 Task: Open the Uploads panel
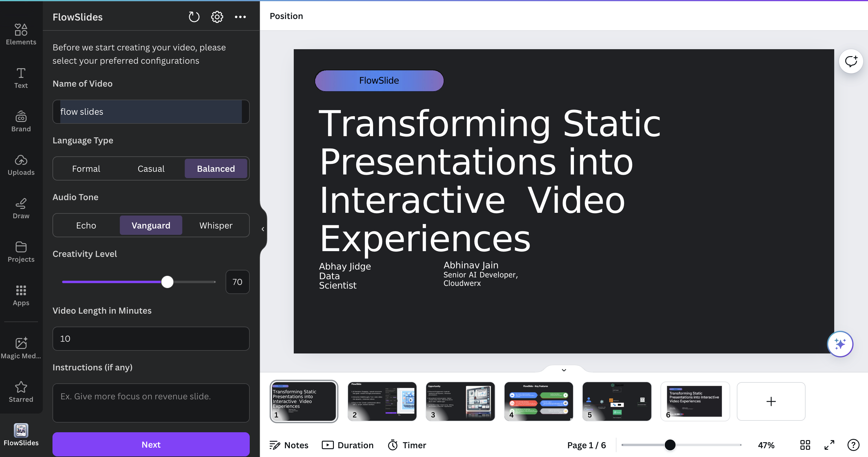pyautogui.click(x=21, y=165)
